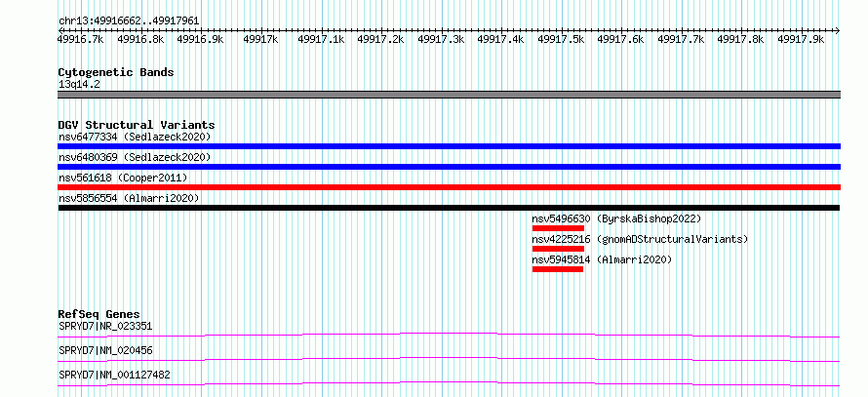The height and width of the screenshot is (397, 868).
Task: Click the Cytogenetic Bands track title
Action: pos(116,72)
